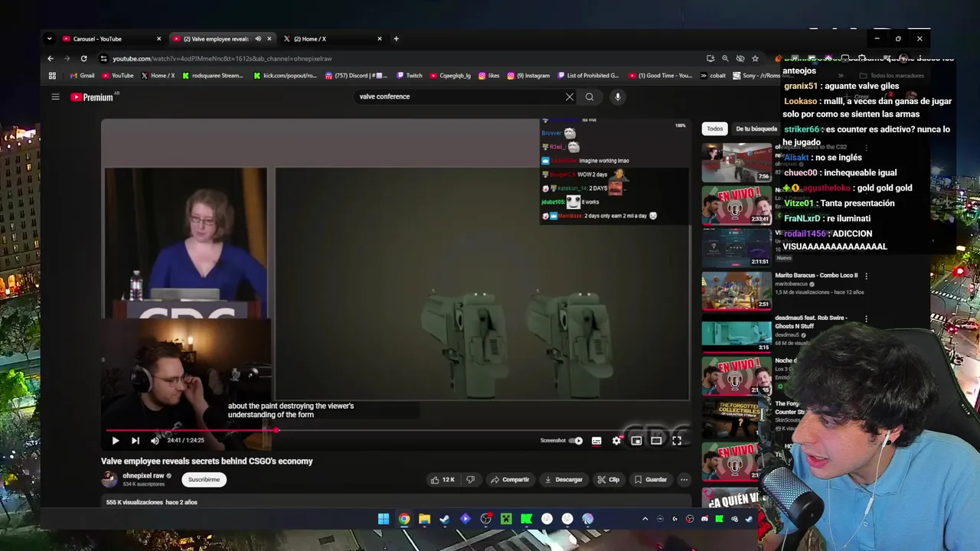The width and height of the screenshot is (980, 551).
Task: Click the ohnepixel channel avatar
Action: (x=109, y=479)
